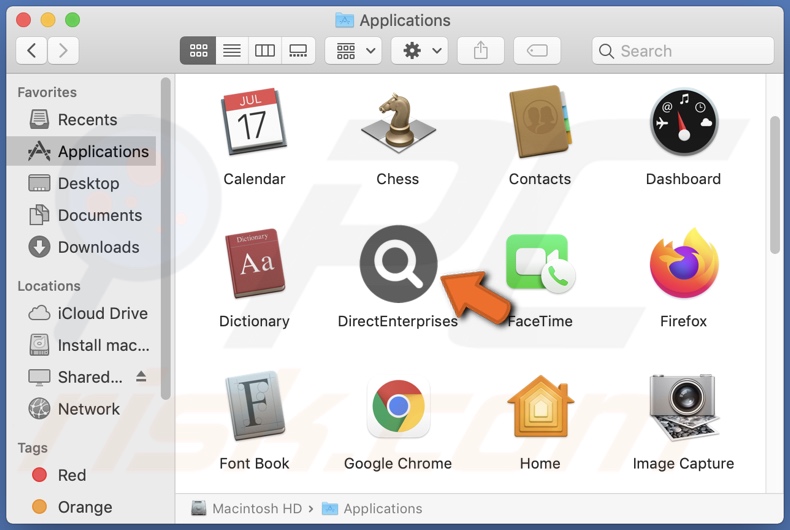790x530 pixels.
Task: Select the Chess app icon
Action: coord(397,125)
